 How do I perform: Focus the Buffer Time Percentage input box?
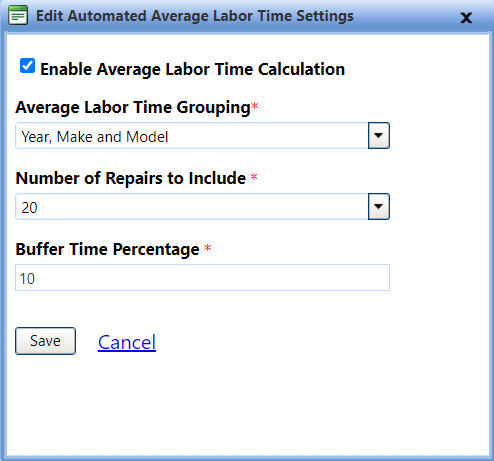[x=202, y=278]
